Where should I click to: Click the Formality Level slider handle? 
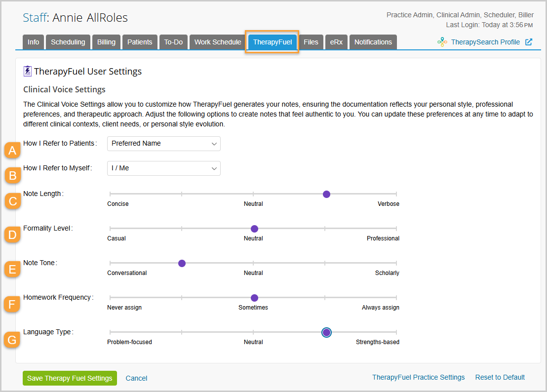255,229
